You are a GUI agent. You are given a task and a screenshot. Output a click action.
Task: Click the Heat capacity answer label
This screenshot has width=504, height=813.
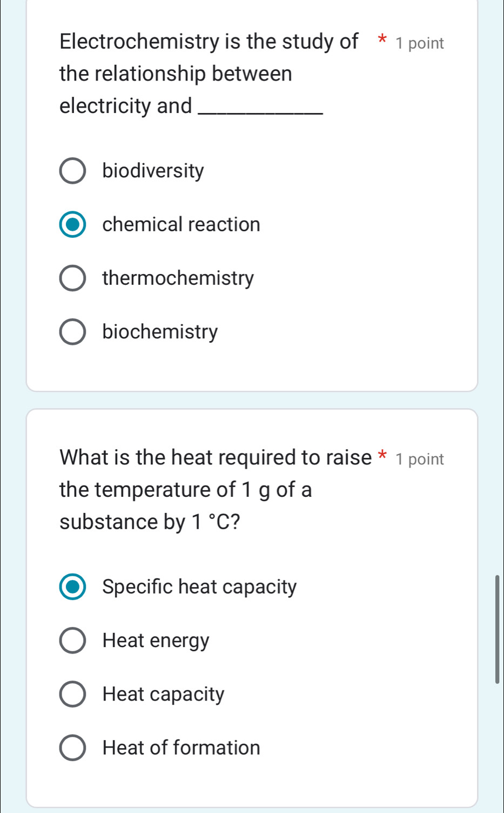163,694
